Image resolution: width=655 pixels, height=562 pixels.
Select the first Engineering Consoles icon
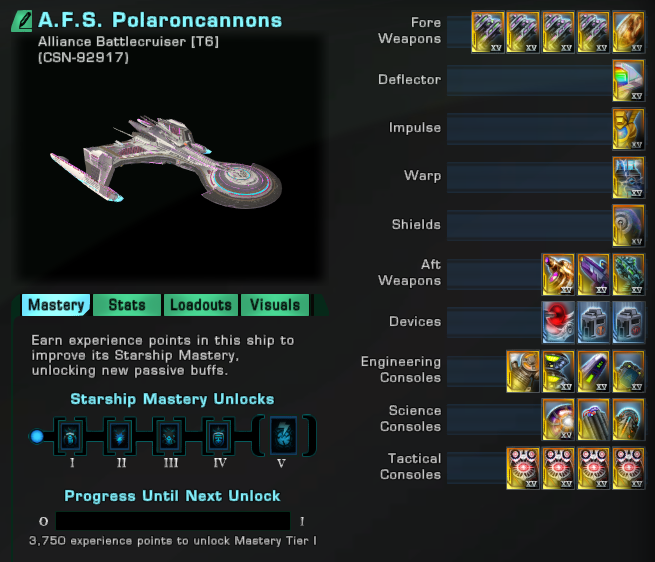click(x=523, y=371)
